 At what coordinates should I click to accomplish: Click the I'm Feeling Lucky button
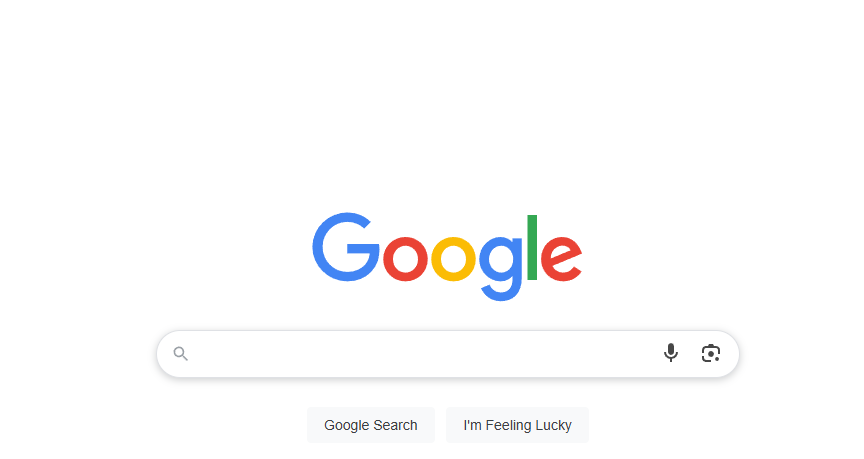(517, 425)
